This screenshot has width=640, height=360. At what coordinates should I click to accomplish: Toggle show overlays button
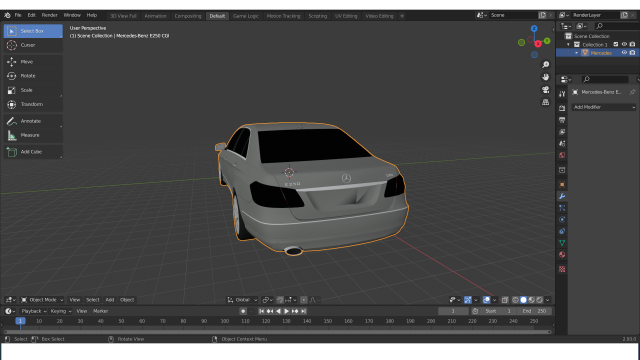487,300
